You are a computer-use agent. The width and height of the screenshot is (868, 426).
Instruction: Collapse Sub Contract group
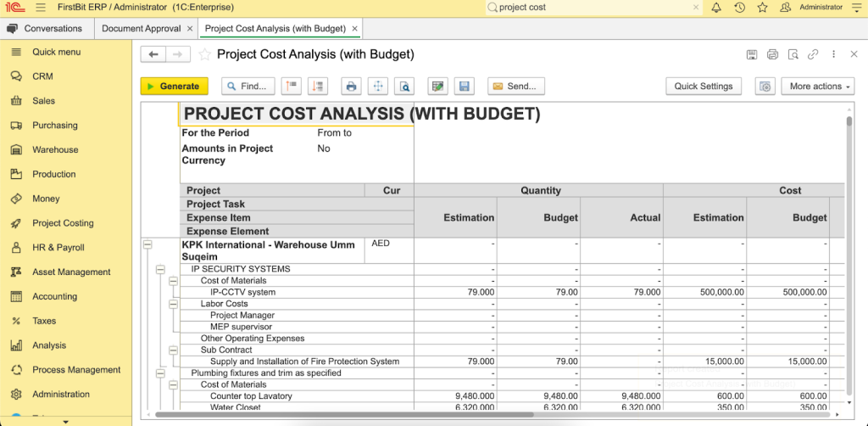click(x=173, y=350)
